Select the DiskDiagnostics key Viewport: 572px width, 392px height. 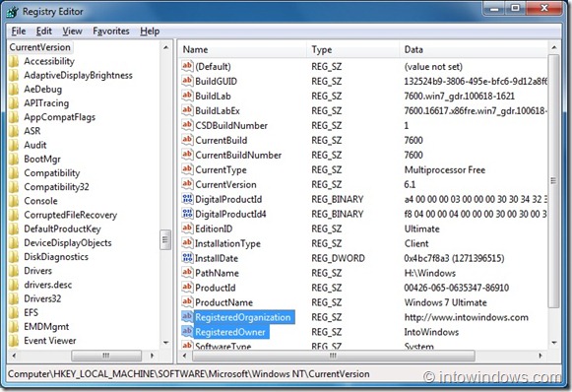pyautogui.click(x=56, y=257)
